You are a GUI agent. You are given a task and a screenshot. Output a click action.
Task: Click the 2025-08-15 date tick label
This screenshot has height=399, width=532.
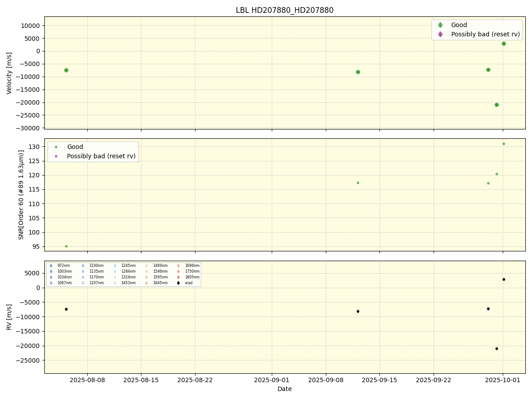coord(141,380)
